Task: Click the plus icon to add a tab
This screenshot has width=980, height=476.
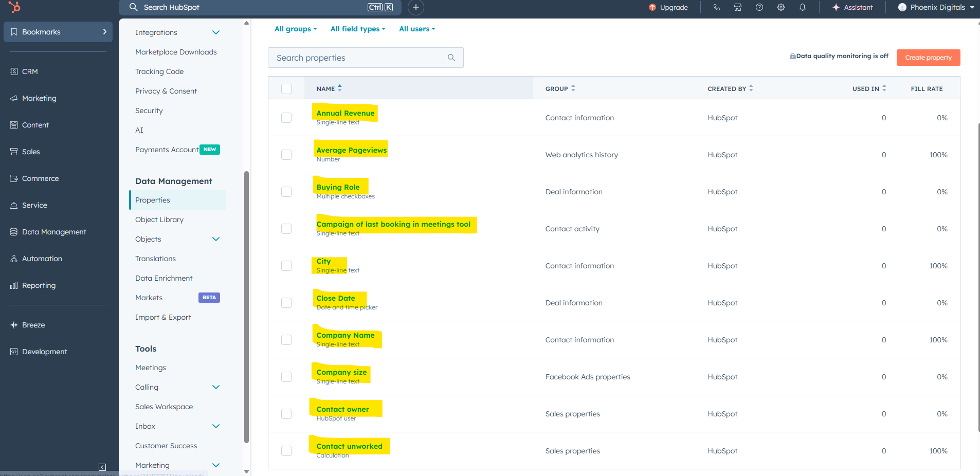Action: click(x=415, y=7)
